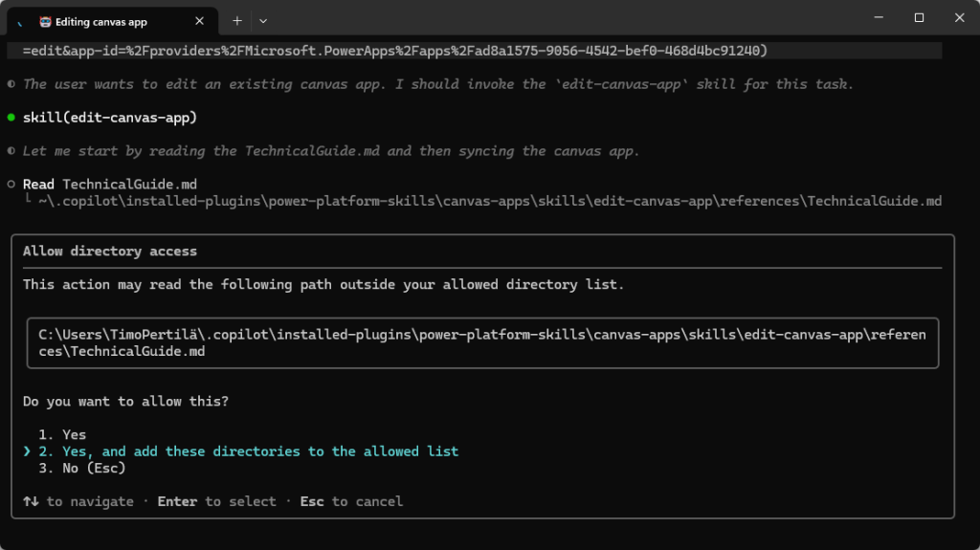Click the skill(edit-canvas-app) text
980x550 pixels.
[x=110, y=118]
